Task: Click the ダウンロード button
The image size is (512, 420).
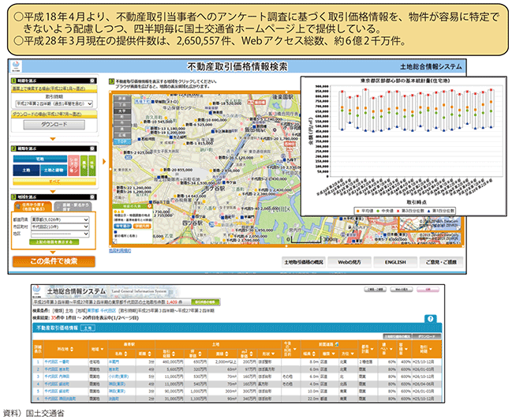Action: [54, 124]
